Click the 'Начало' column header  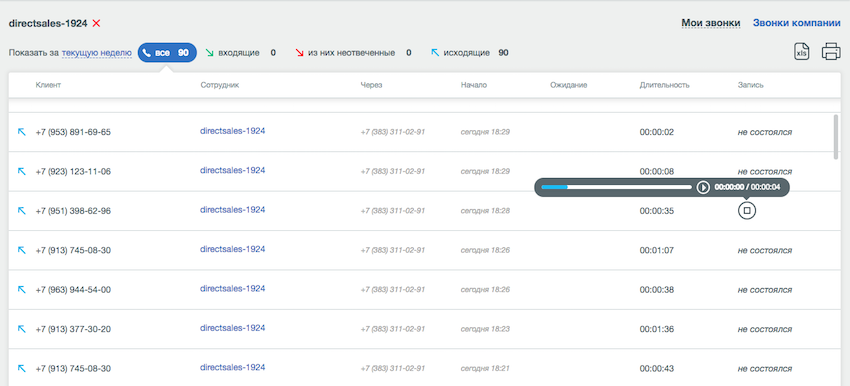[474, 85]
